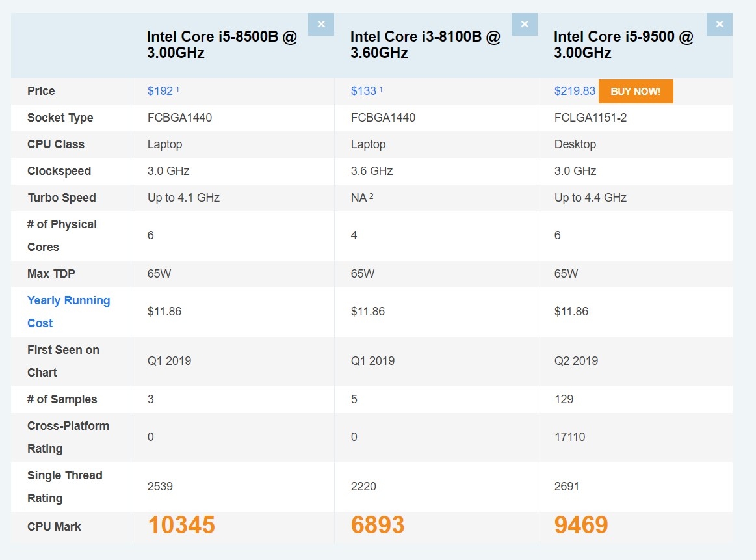Click the 6893 CPU Mark score
This screenshot has width=756, height=560.
(378, 525)
